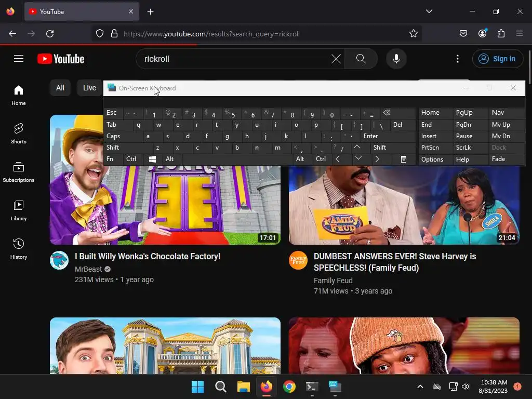The height and width of the screenshot is (399, 532).
Task: Open YouTube settings three-dot menu
Action: pos(458,59)
